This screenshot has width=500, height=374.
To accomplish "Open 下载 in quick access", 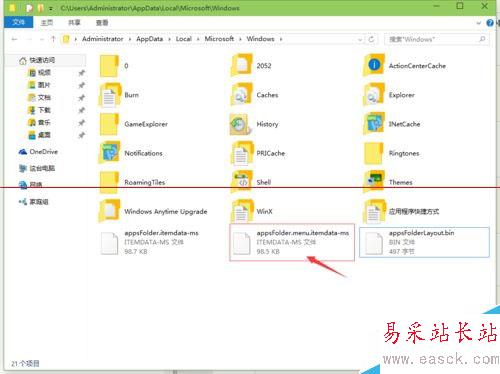I will 40,110.
